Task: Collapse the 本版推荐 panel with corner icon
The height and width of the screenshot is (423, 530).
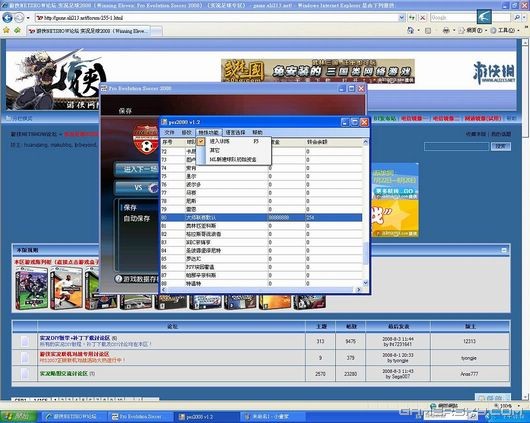Action: pos(504,250)
